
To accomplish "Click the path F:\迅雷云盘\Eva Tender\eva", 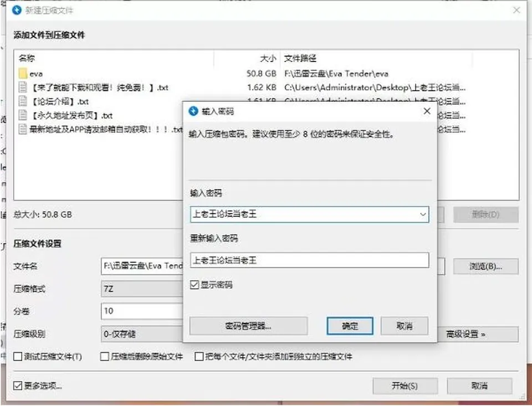I will click(x=336, y=74).
